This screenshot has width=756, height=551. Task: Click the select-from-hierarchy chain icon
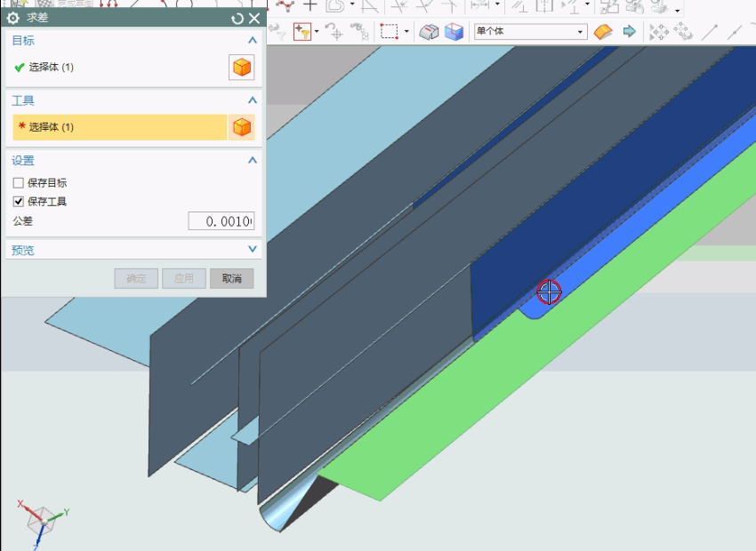tap(359, 32)
